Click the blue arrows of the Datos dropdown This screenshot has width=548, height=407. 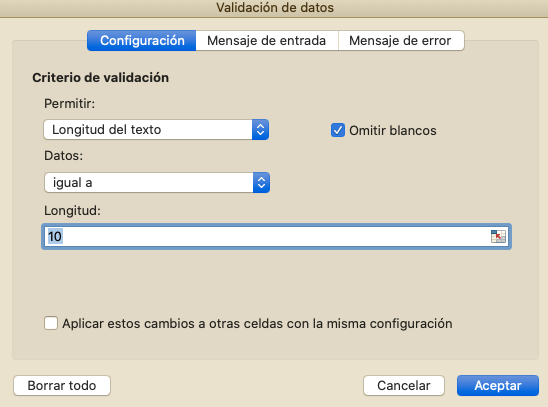261,182
